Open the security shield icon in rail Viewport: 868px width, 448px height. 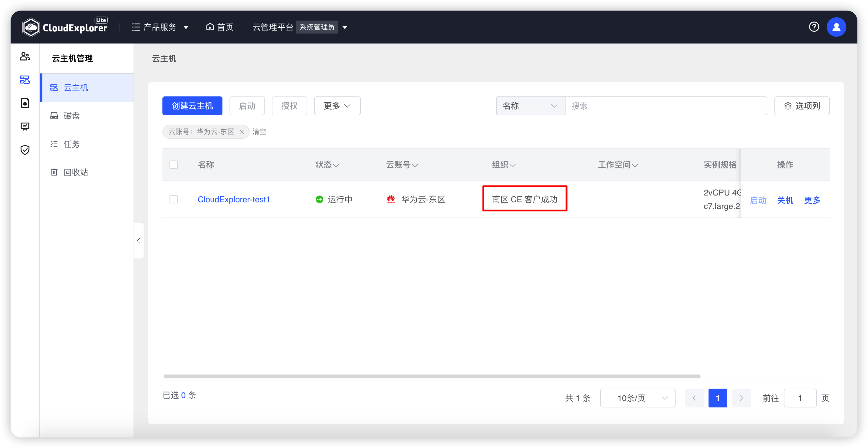[25, 150]
